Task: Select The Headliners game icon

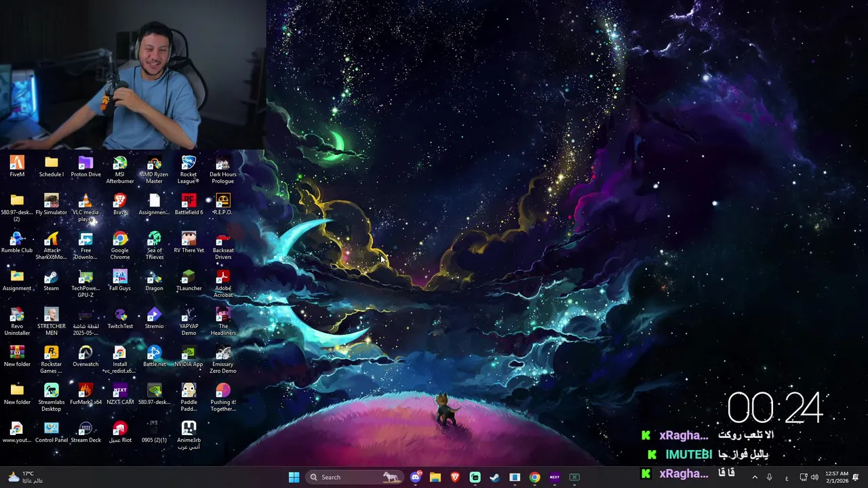Action: coord(223,321)
